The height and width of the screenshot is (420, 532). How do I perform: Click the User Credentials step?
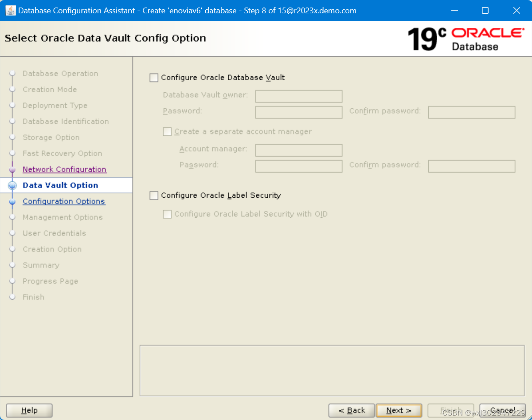(x=55, y=233)
